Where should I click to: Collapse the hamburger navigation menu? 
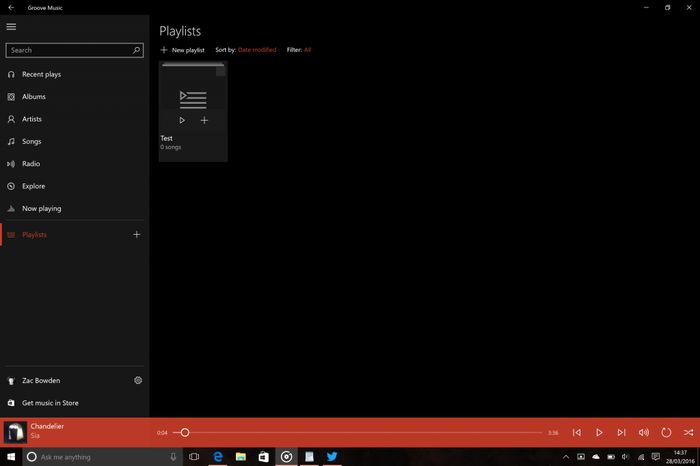click(11, 27)
